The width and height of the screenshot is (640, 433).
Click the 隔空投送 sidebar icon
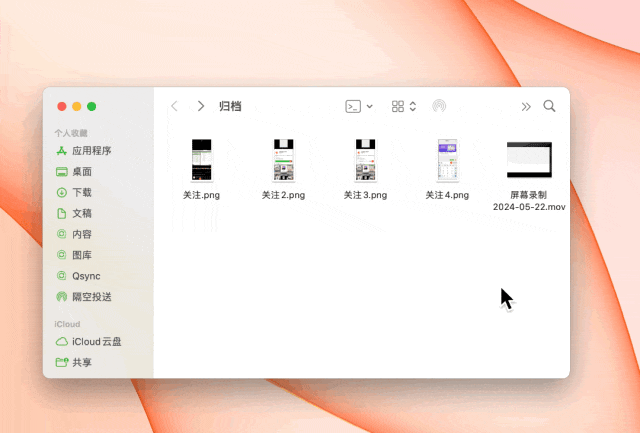(62, 296)
